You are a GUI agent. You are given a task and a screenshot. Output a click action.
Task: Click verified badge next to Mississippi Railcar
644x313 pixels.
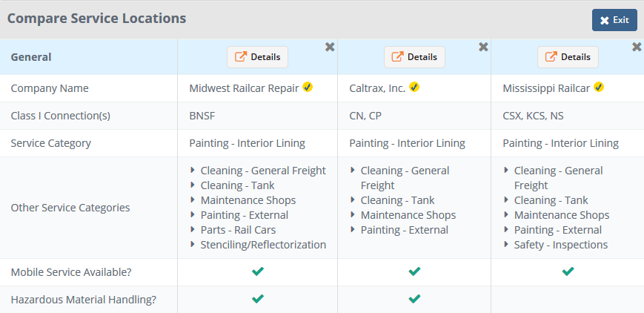tap(599, 88)
